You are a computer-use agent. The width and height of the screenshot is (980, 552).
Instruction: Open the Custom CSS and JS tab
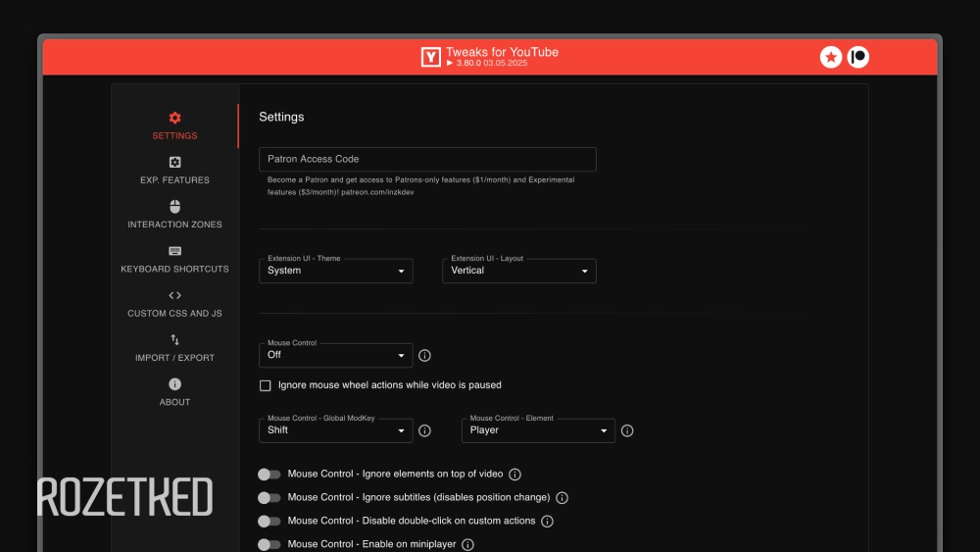[174, 304]
